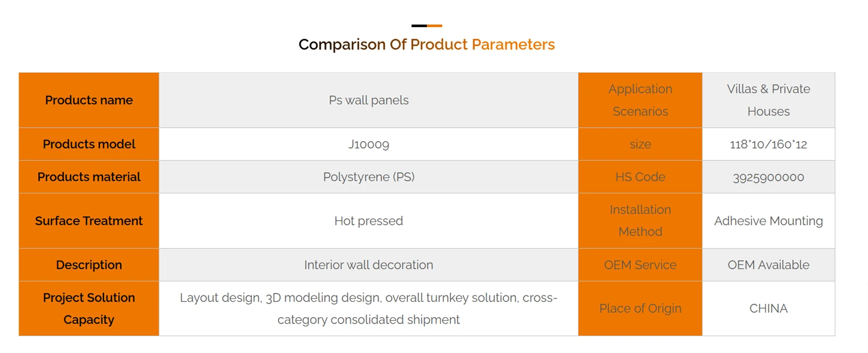
Task: Select the 3925900000 HS code value
Action: [768, 177]
